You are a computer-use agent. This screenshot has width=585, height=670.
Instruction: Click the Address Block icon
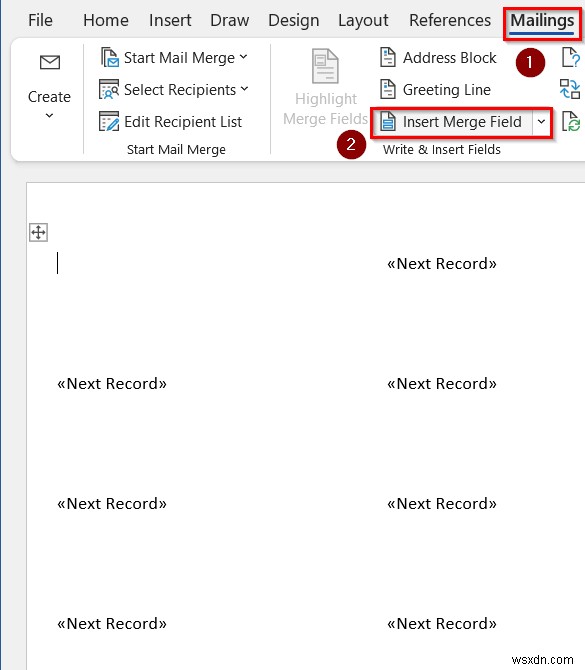[x=388, y=57]
